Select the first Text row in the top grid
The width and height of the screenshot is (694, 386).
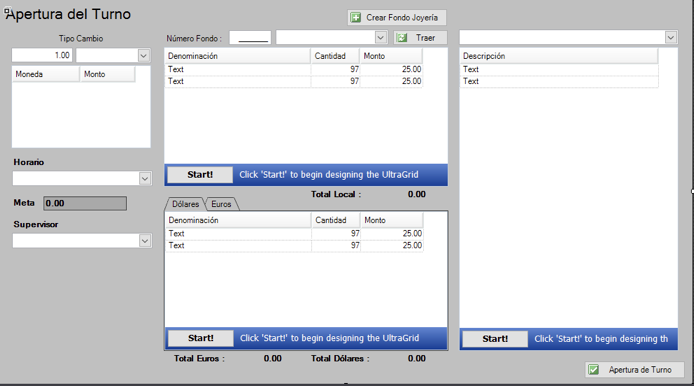pyautogui.click(x=293, y=69)
